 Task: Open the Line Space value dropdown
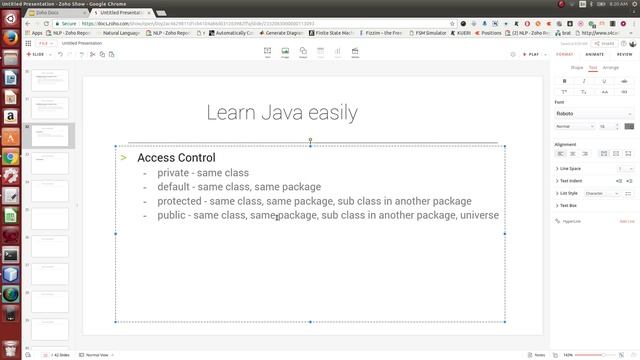625,169
